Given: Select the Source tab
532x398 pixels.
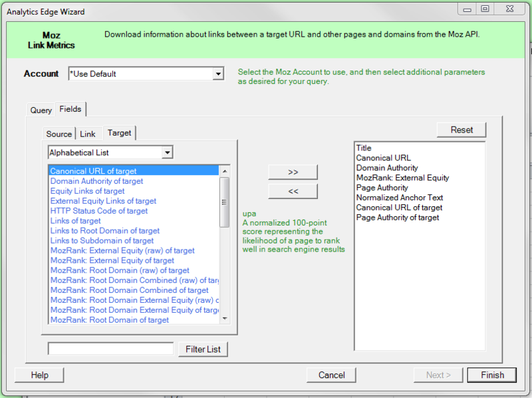Looking at the screenshot, I should [59, 134].
